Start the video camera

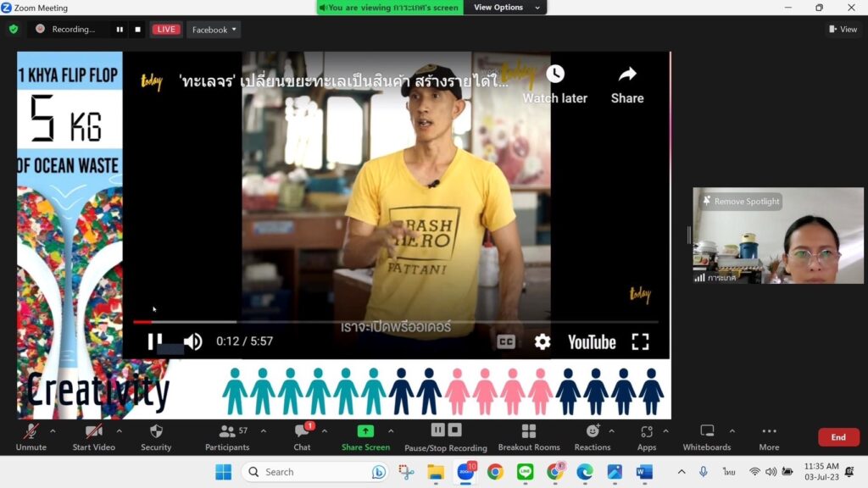(93, 432)
